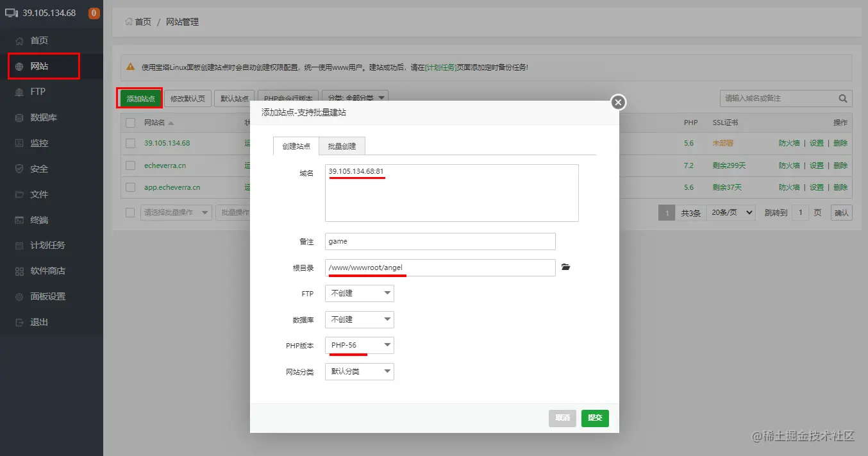Click 删除 for the app.echeverra.cn row
Screen dimensions: 868x456
click(x=840, y=187)
